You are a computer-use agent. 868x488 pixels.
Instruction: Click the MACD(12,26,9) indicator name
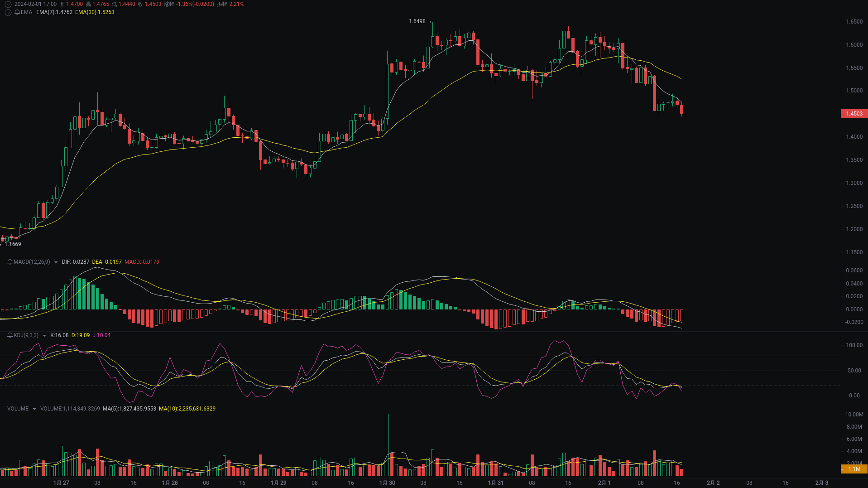point(32,262)
